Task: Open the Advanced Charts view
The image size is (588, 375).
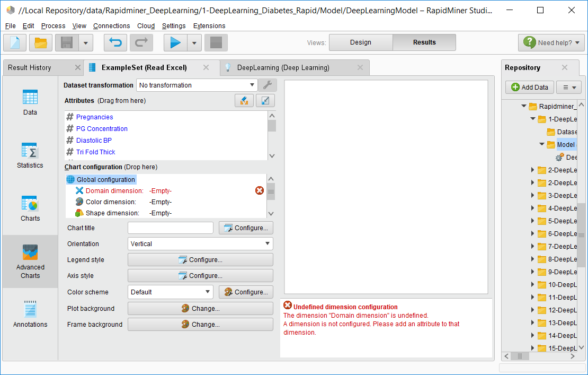Action: 30,261
